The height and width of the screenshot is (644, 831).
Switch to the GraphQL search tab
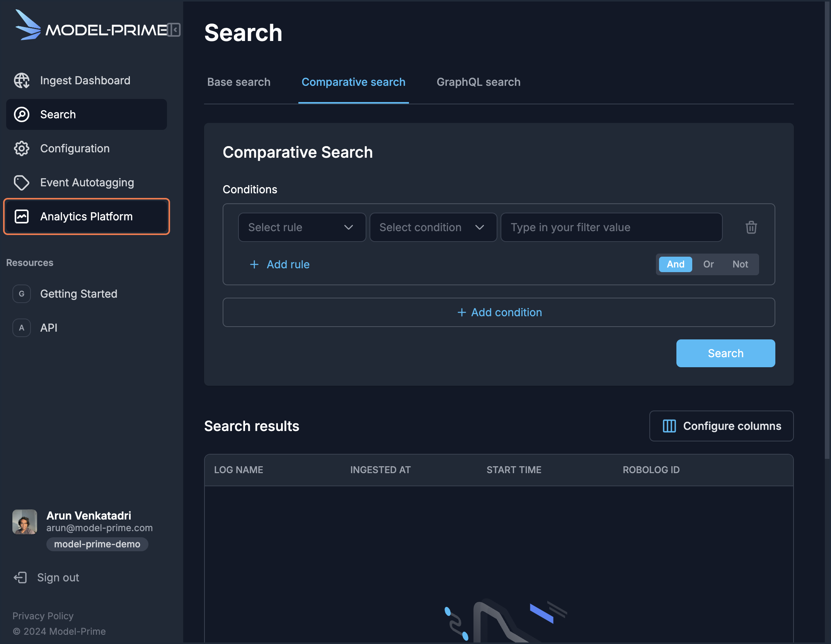coord(479,82)
